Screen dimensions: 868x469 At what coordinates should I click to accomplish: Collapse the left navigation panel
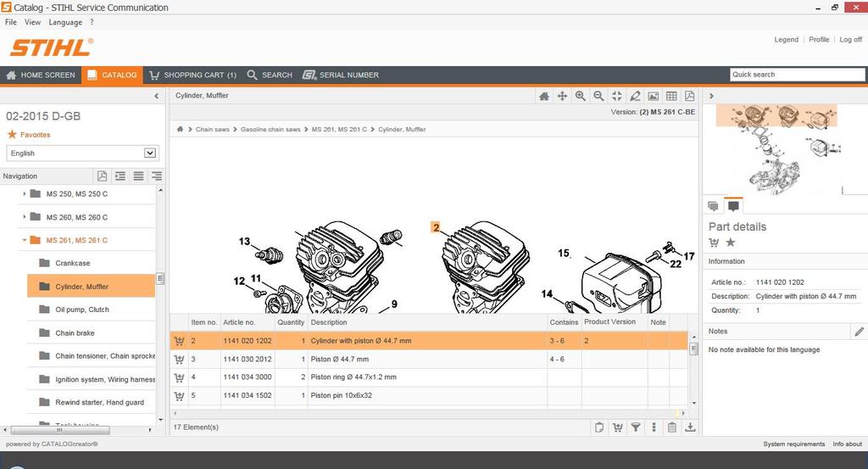tap(157, 96)
